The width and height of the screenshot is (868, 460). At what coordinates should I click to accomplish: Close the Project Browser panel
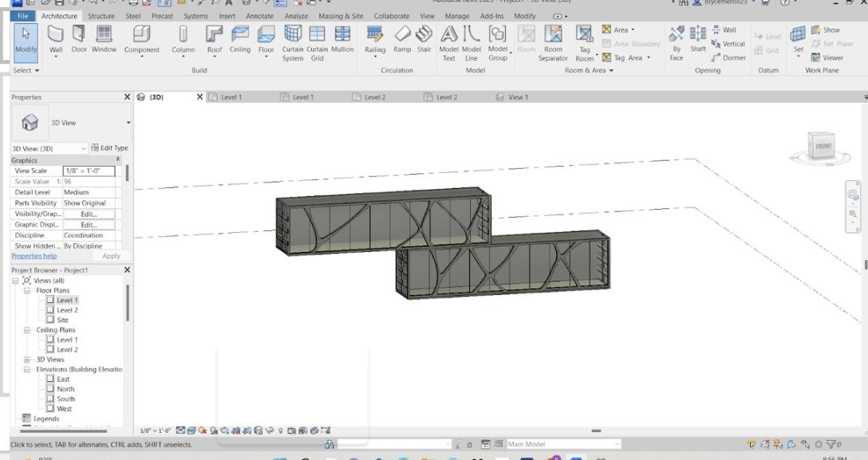click(x=128, y=270)
